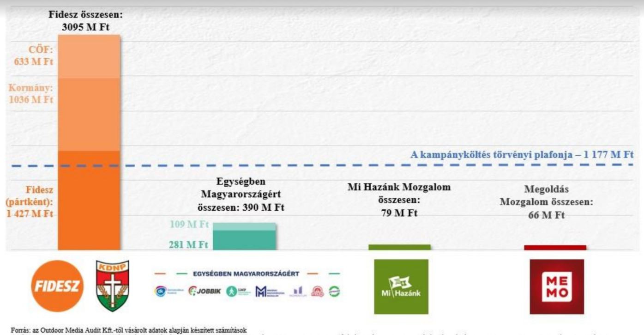Click the 'Fidesz összesen: 3095 M Ft' label

click(85, 21)
